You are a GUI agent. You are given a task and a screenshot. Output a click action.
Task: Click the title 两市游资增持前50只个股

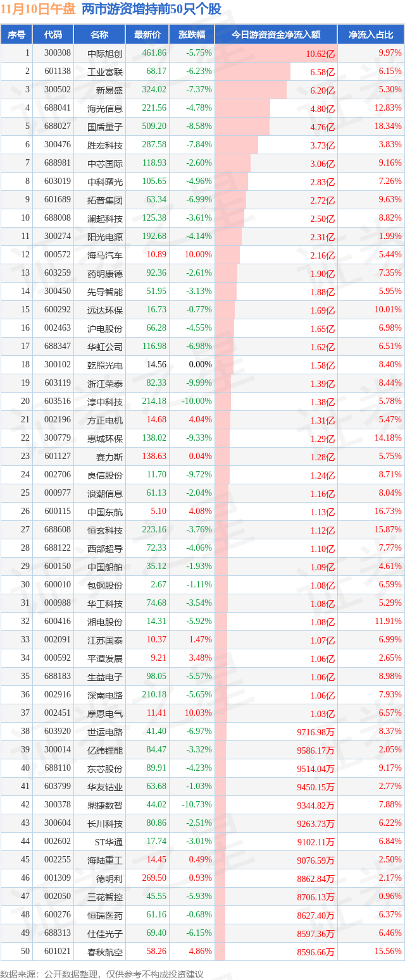pos(151,9)
